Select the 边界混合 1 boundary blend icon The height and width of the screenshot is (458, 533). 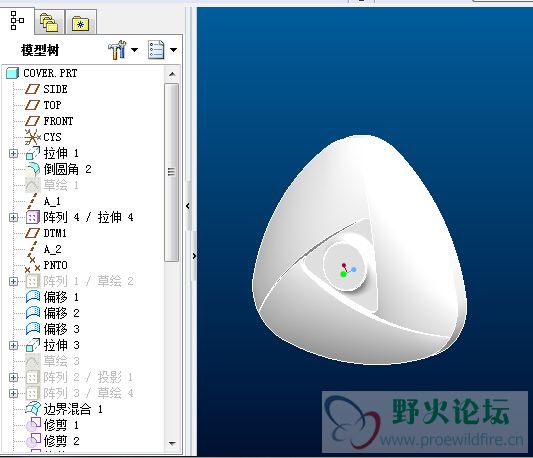click(33, 409)
